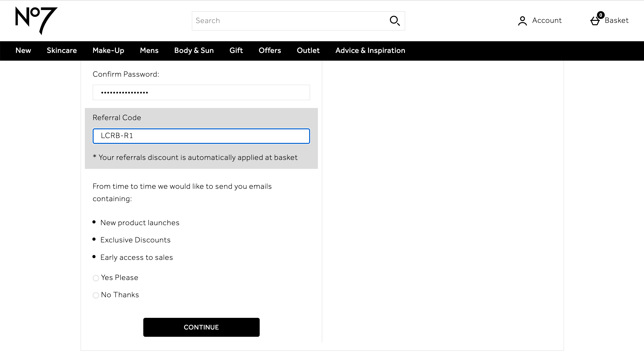Expand the Advice & Inspiration menu
This screenshot has height=362, width=644.
click(x=370, y=50)
